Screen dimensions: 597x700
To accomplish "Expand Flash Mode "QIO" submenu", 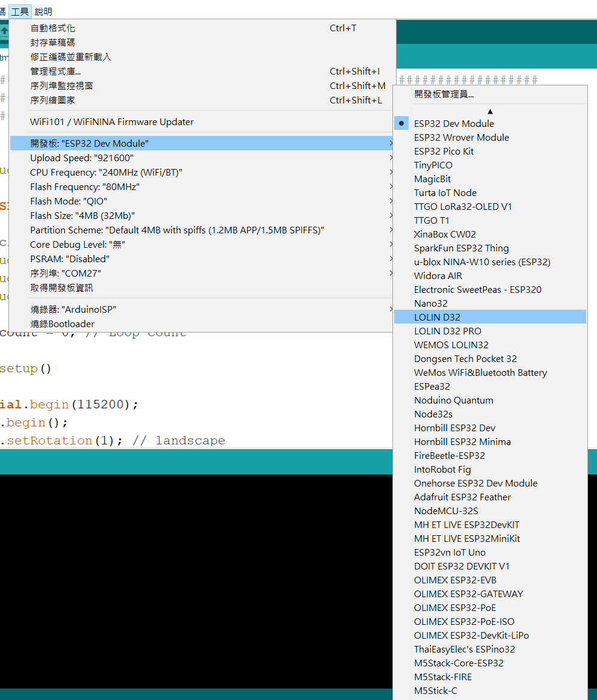I will pos(202,201).
